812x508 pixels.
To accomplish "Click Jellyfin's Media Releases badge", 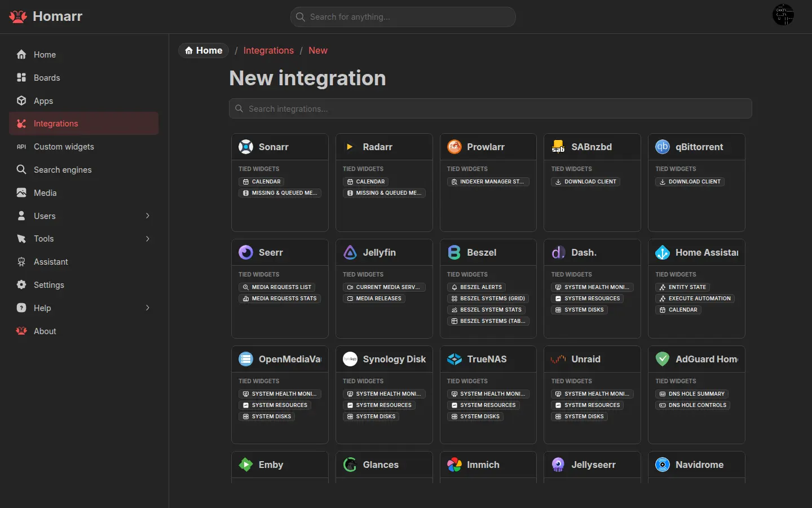I will coord(374,299).
